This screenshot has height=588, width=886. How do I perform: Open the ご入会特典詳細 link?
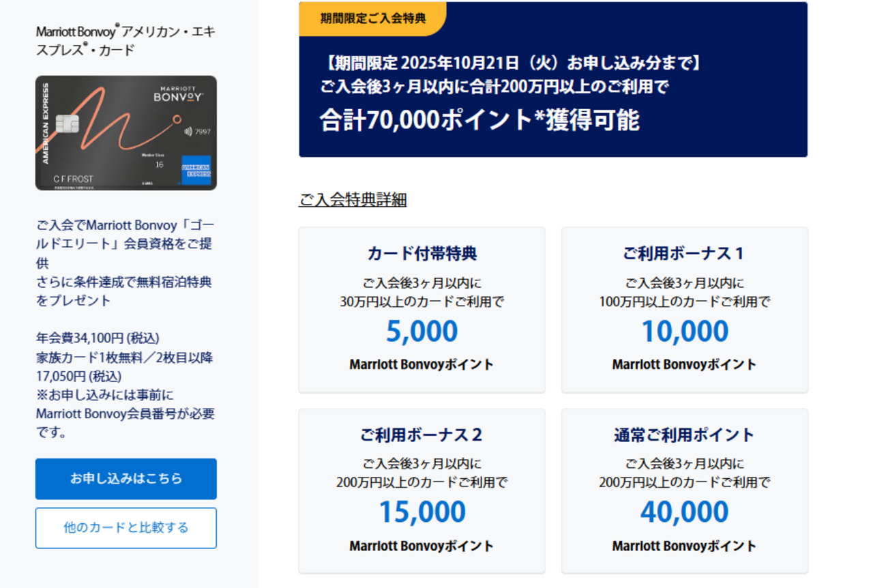click(x=353, y=200)
